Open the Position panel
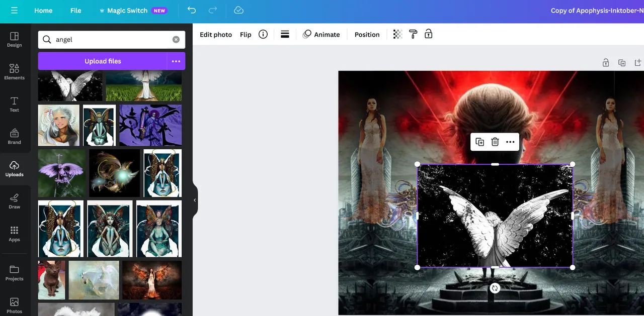644x316 pixels. point(367,35)
